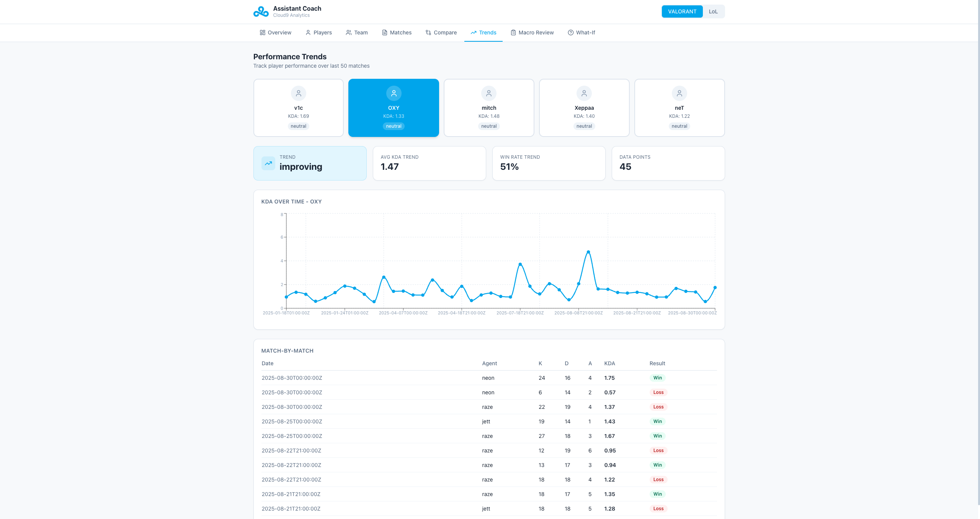Image resolution: width=980 pixels, height=519 pixels.
Task: Switch game to VALORANT
Action: tap(682, 11)
